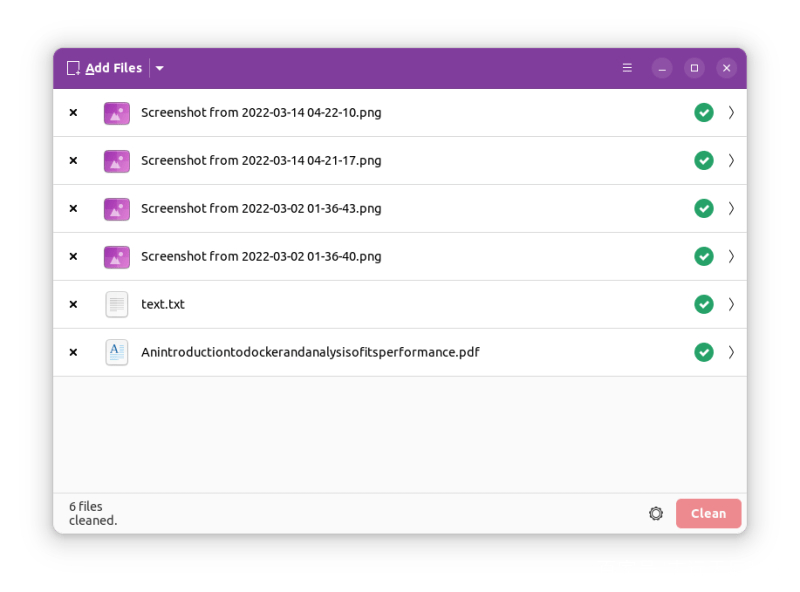Remove Screenshot 04-21-17.png from the list

point(73,160)
